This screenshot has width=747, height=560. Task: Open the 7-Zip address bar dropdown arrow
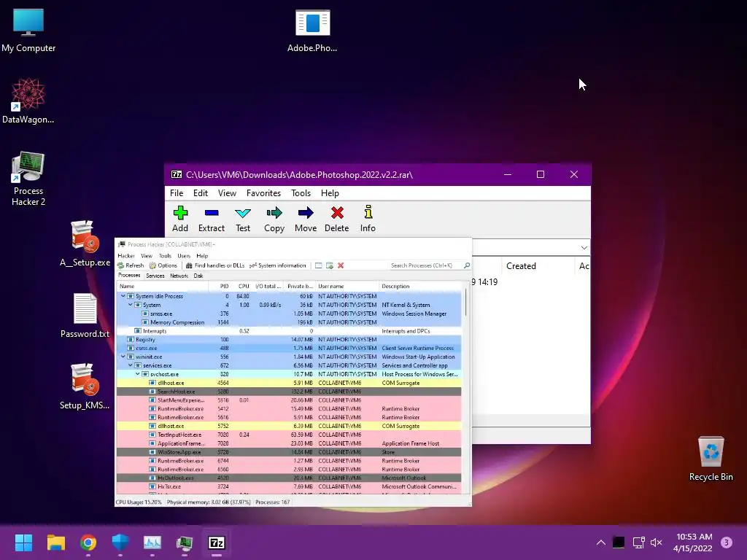pos(584,248)
